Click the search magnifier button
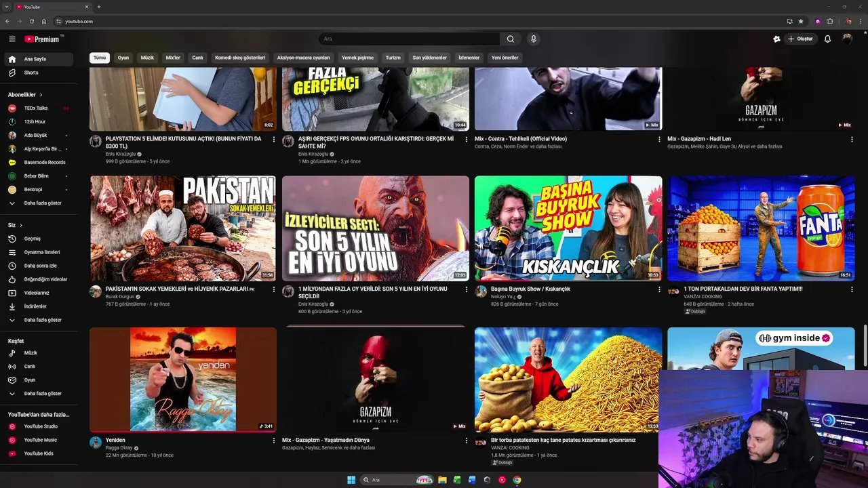 click(x=511, y=39)
